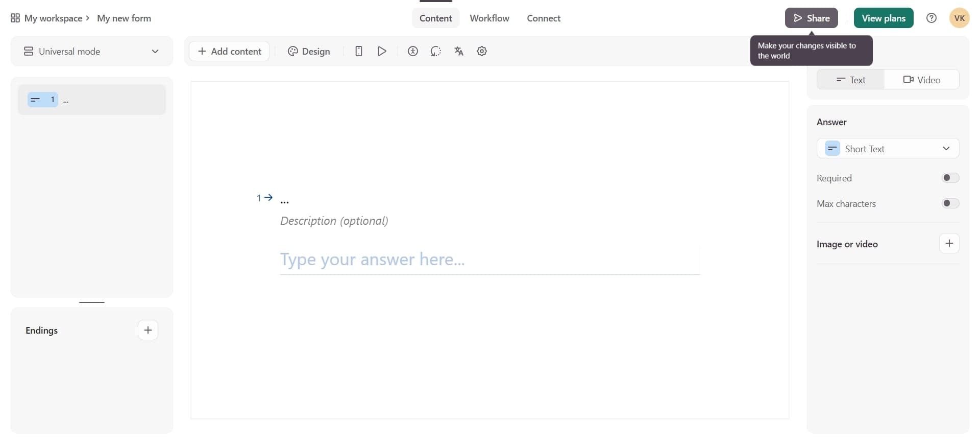This screenshot has width=980, height=444.
Task: Enable the Required toggle
Action: pos(950,178)
